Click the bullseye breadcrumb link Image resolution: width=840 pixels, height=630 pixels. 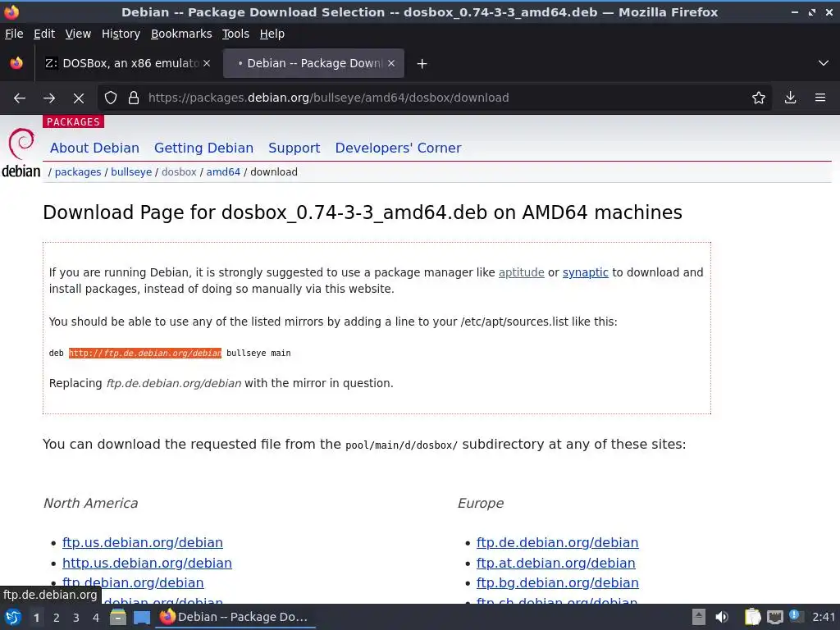point(131,172)
